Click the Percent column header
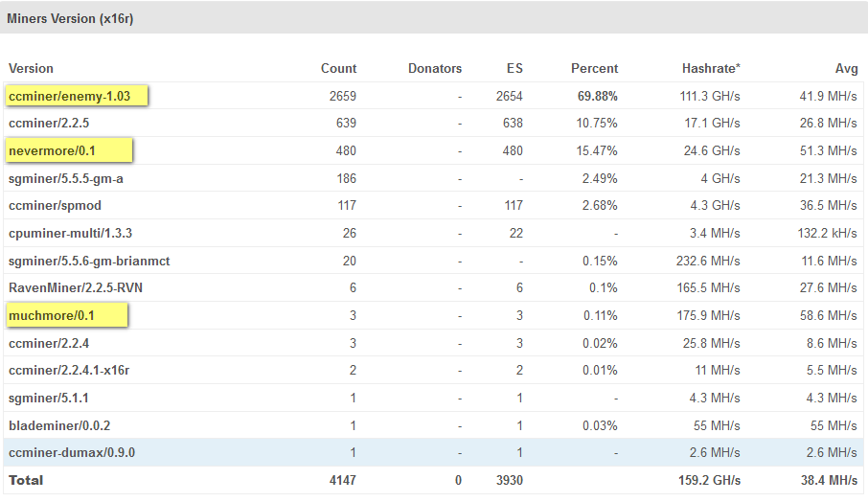This screenshot has height=502, width=868. pos(594,68)
